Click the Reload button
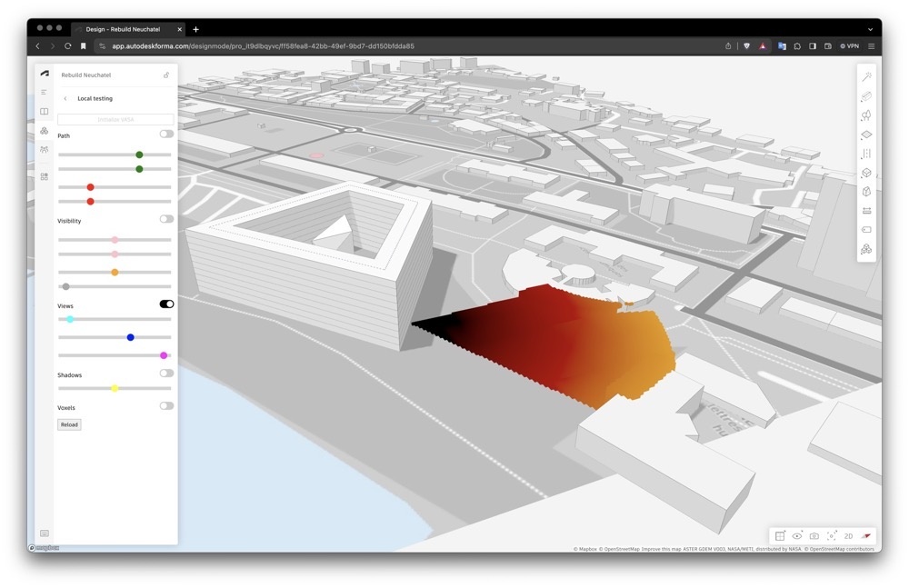Image resolution: width=909 pixels, height=588 pixels. click(x=69, y=424)
